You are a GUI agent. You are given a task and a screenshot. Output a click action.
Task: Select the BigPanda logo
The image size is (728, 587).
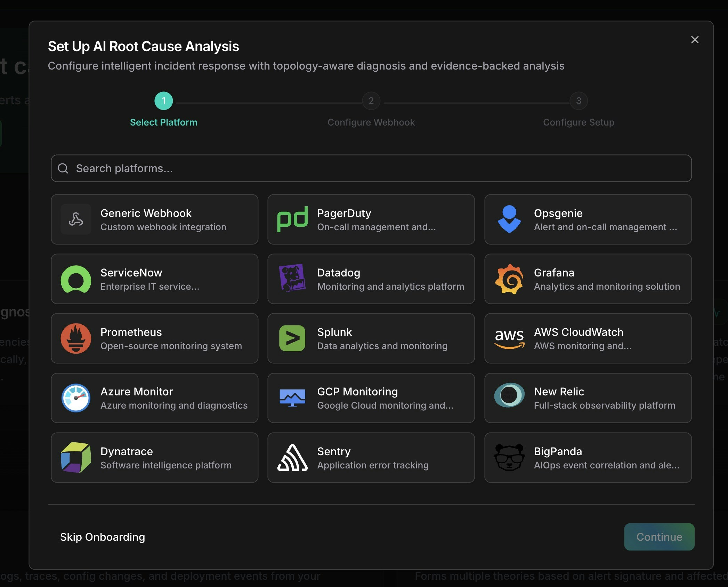509,458
